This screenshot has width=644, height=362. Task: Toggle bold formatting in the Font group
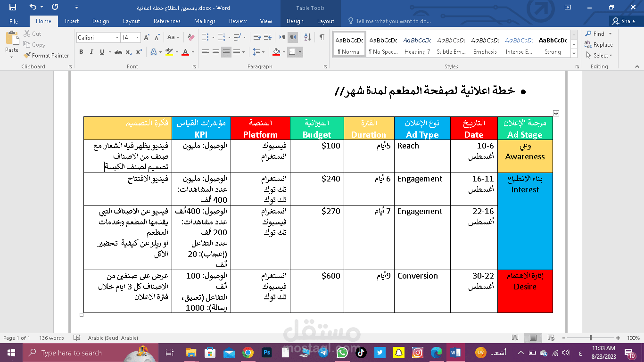81,52
